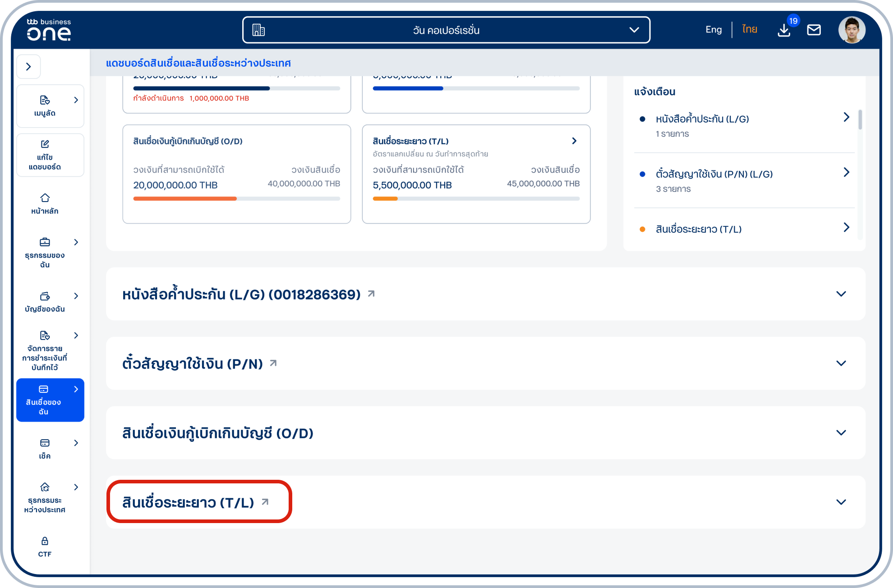The width and height of the screenshot is (893, 588).
Task: Open the mail inbox icon
Action: coord(815,29)
